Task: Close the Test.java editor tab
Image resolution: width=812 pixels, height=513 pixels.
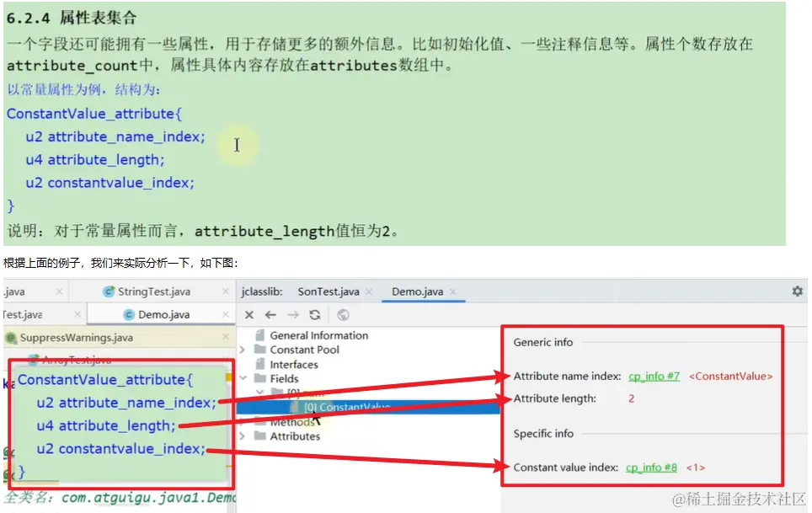Action: point(77,314)
